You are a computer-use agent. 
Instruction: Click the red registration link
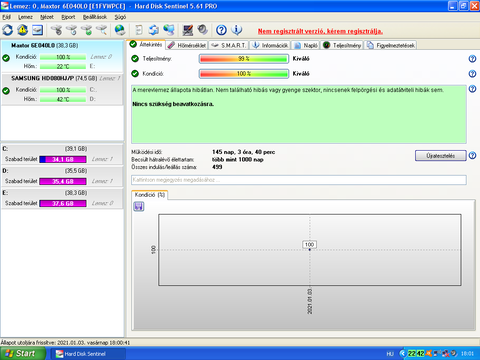point(320,31)
